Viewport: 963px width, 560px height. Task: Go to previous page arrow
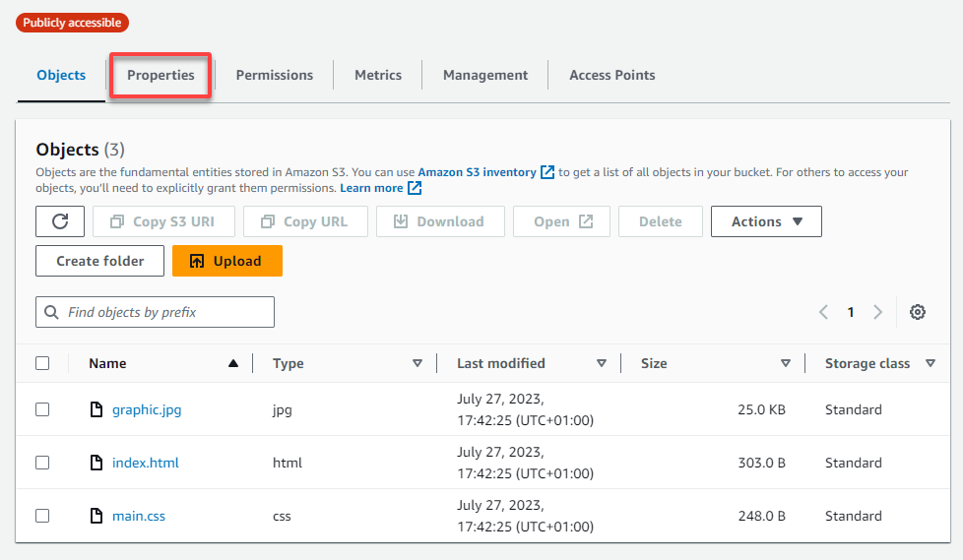coord(823,312)
